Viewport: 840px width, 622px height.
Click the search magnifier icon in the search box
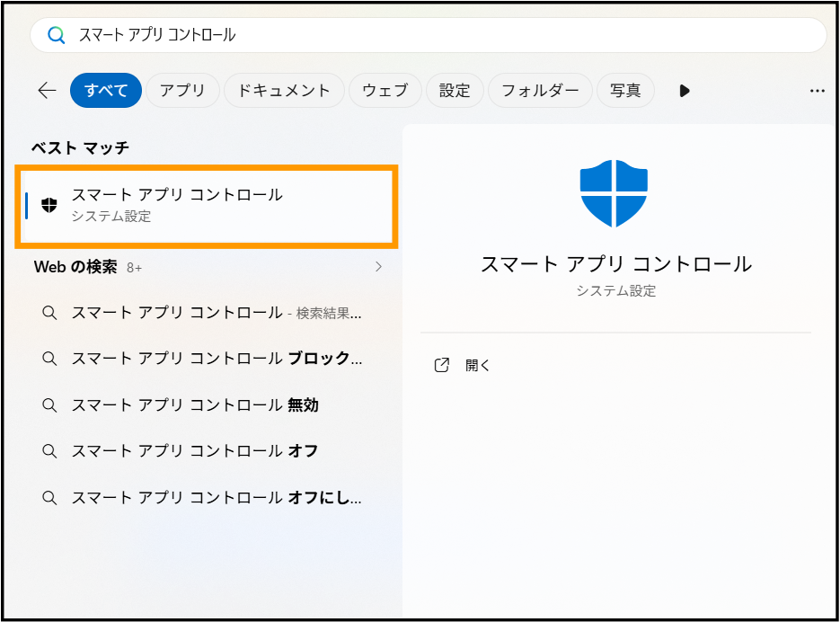pos(57,35)
